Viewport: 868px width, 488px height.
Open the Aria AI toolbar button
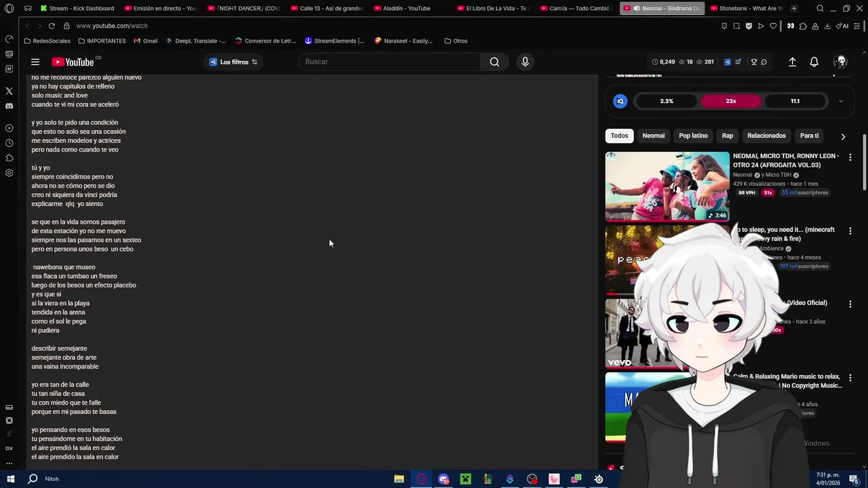click(x=843, y=26)
